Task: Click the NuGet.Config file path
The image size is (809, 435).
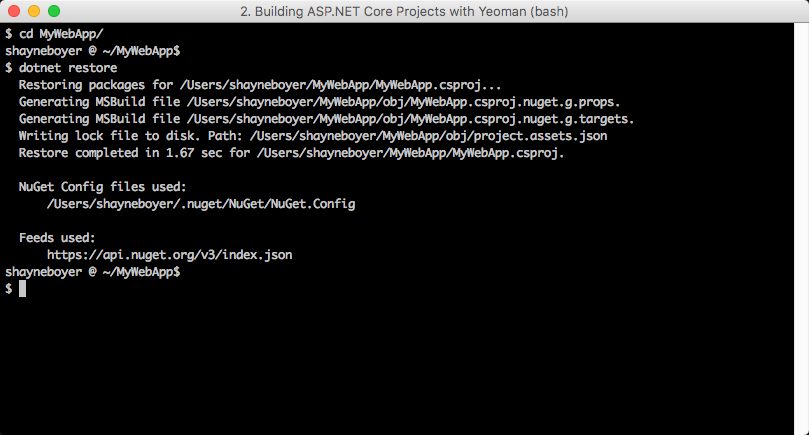Action: click(x=200, y=204)
